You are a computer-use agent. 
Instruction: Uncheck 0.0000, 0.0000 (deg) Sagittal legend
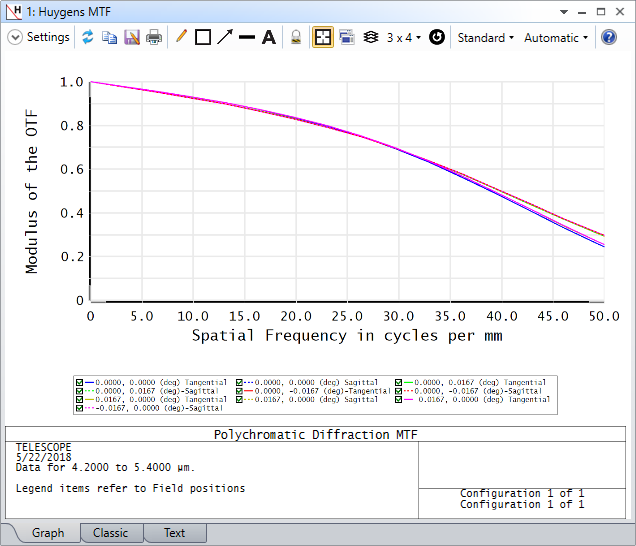pos(239,383)
